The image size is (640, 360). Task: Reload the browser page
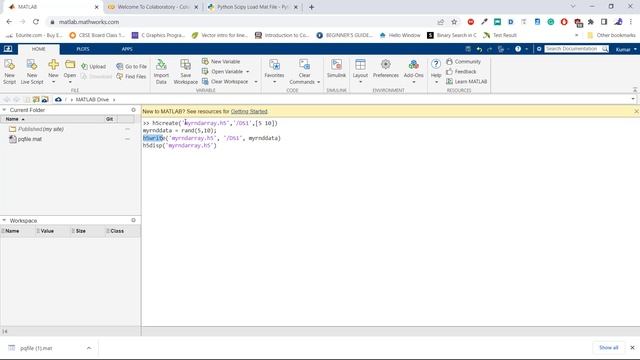click(x=36, y=22)
